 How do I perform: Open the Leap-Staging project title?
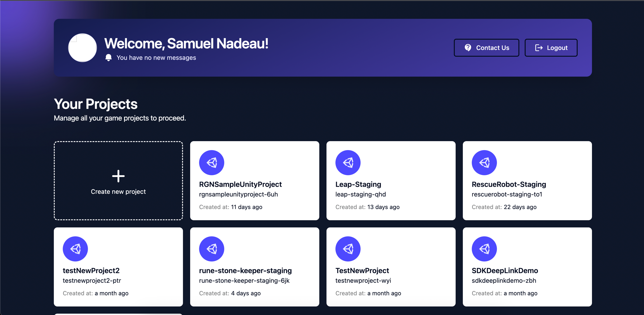(x=358, y=184)
